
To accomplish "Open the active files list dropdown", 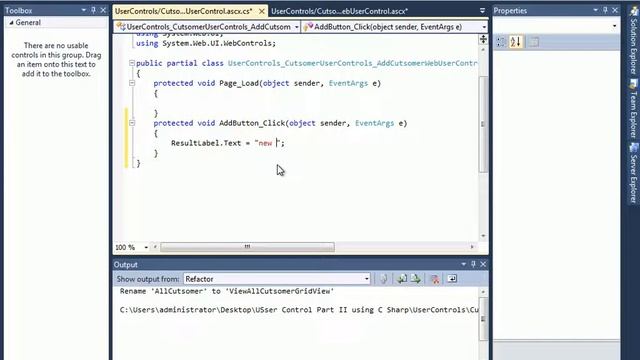I will click(482, 11).
